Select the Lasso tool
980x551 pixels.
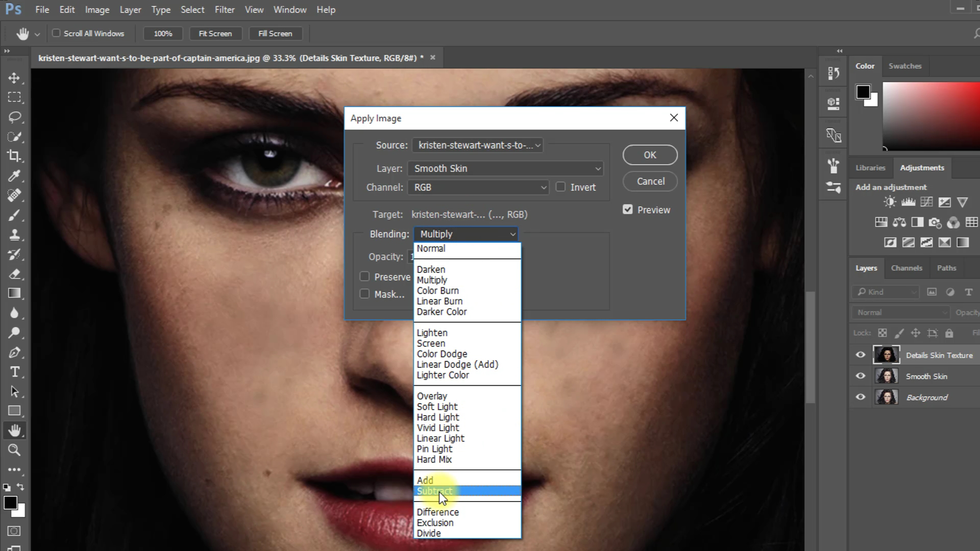[14, 117]
